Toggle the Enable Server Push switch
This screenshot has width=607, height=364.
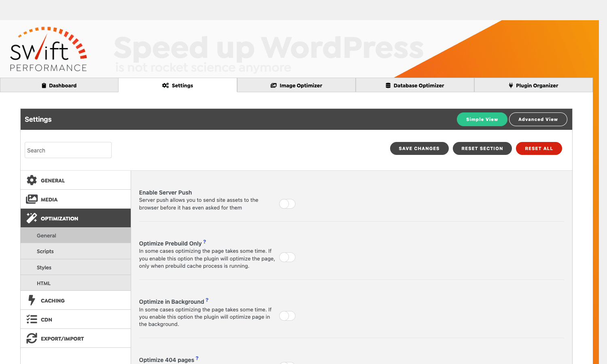pyautogui.click(x=287, y=204)
